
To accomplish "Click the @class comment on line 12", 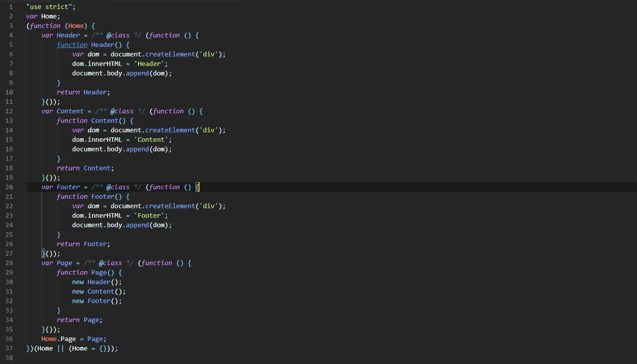I will [121, 111].
